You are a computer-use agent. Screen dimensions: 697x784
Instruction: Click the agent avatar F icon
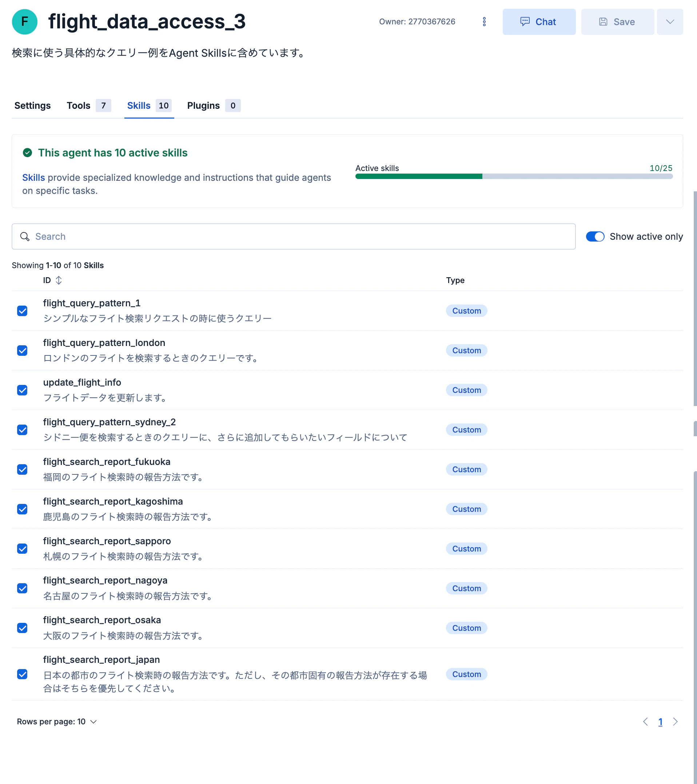coord(24,22)
